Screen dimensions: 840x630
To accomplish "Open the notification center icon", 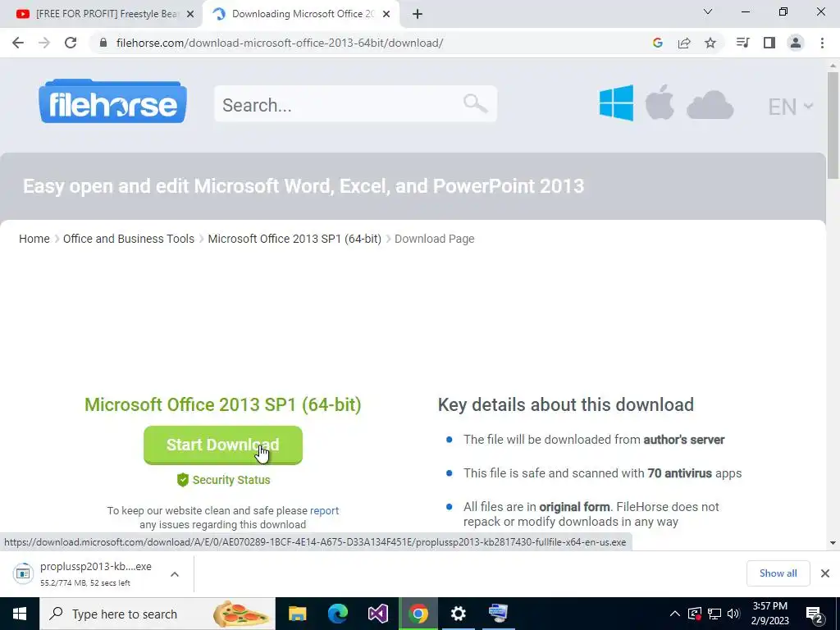I will pyautogui.click(x=815, y=614).
